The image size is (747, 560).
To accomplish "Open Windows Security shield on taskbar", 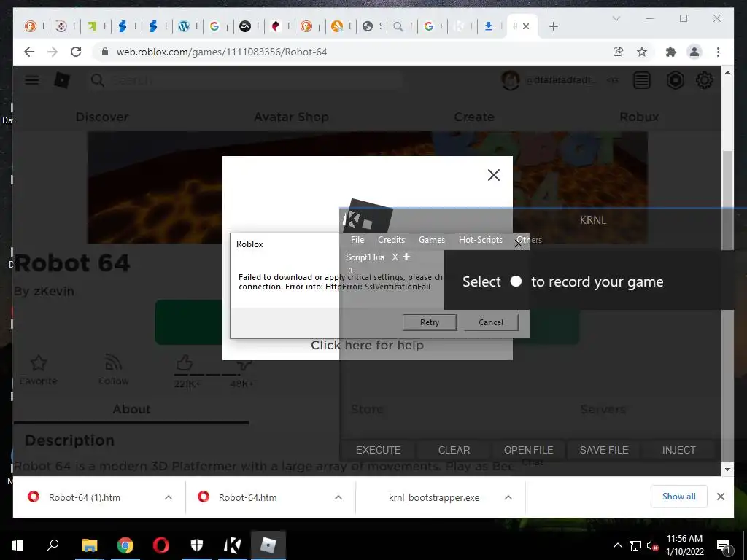I will [197, 545].
